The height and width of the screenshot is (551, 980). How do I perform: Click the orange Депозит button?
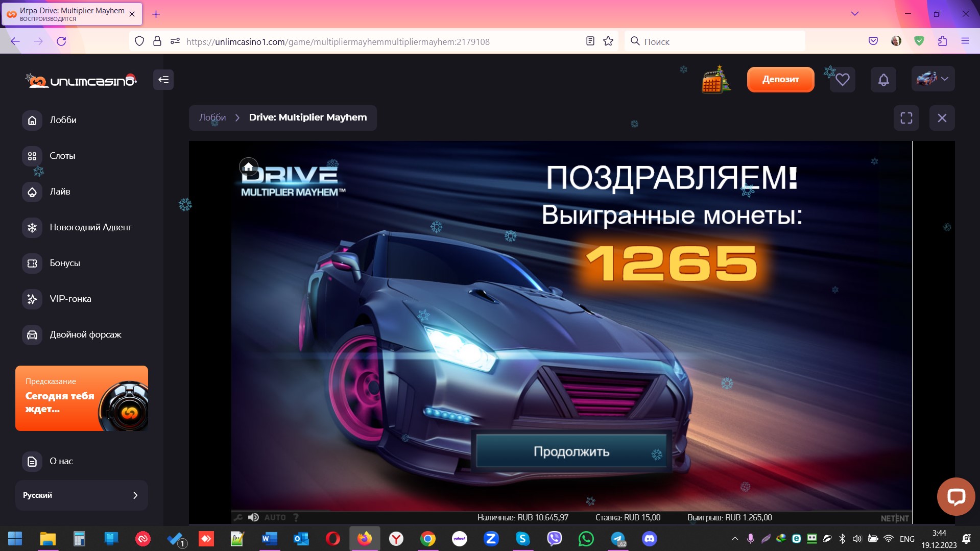tap(780, 79)
